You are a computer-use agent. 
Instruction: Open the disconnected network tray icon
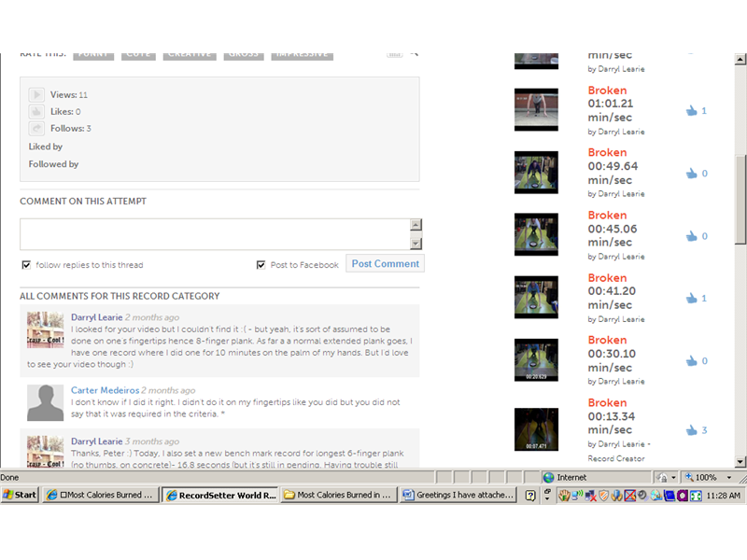tap(591, 496)
